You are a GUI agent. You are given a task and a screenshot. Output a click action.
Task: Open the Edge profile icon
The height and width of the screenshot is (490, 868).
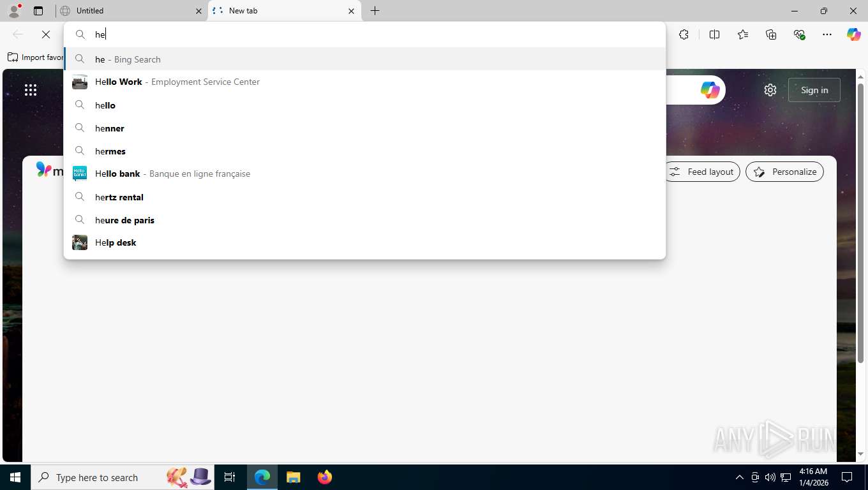(x=14, y=11)
